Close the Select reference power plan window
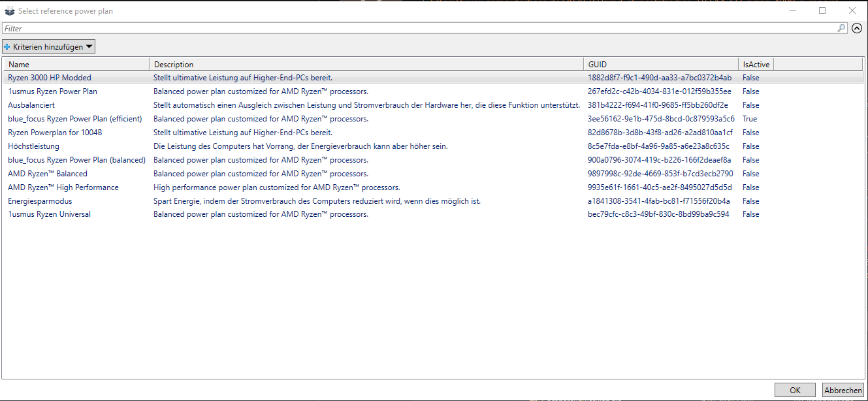 click(x=852, y=10)
